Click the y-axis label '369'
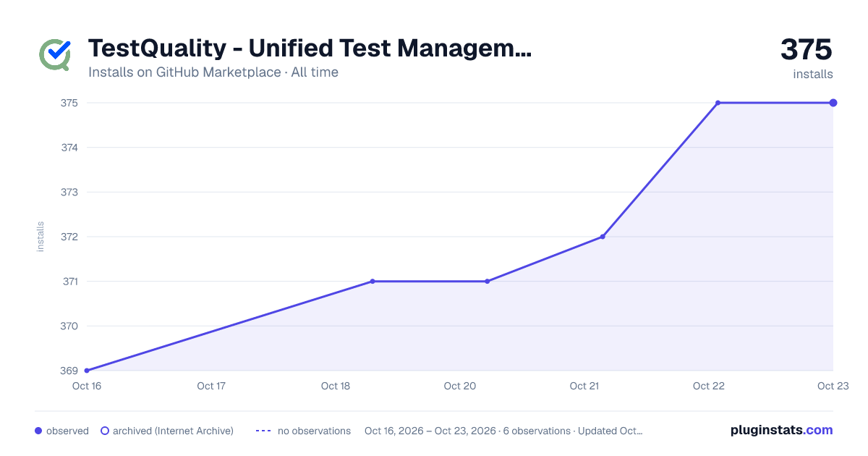 [69, 371]
